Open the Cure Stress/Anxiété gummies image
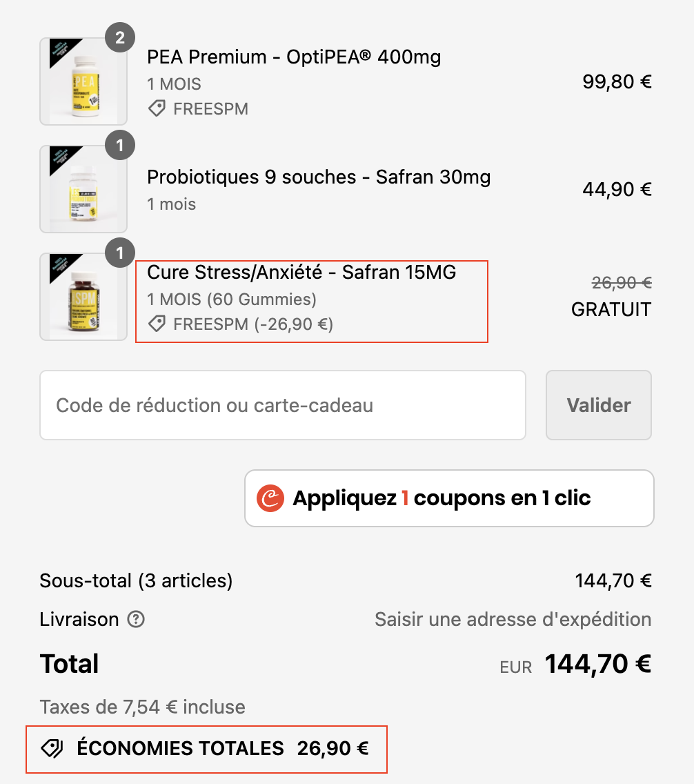Screen dimensions: 694x784 (x=83, y=297)
